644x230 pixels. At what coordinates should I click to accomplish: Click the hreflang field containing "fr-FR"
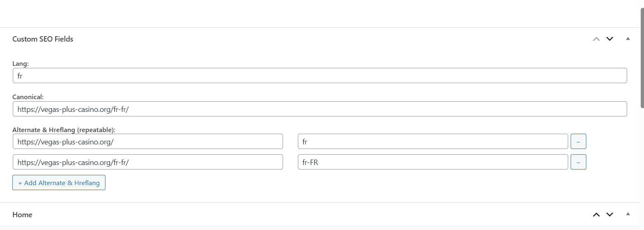coord(433,162)
